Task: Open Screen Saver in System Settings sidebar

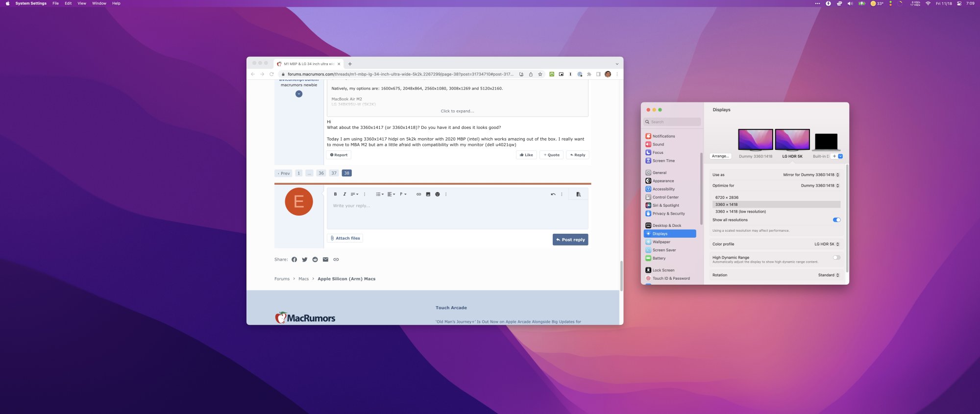Action: click(670, 250)
